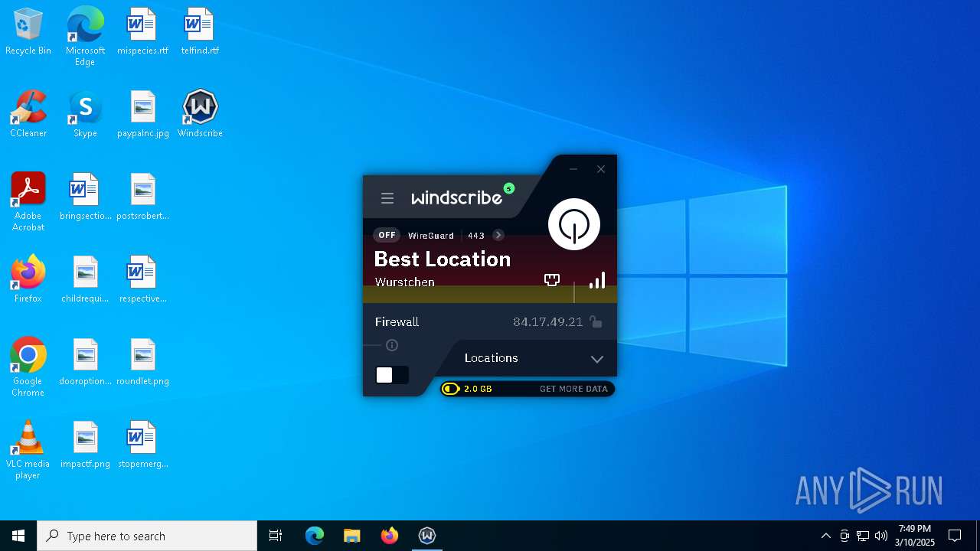This screenshot has width=980, height=551.
Task: Select the childrequi... desktop image file
Action: (x=85, y=280)
